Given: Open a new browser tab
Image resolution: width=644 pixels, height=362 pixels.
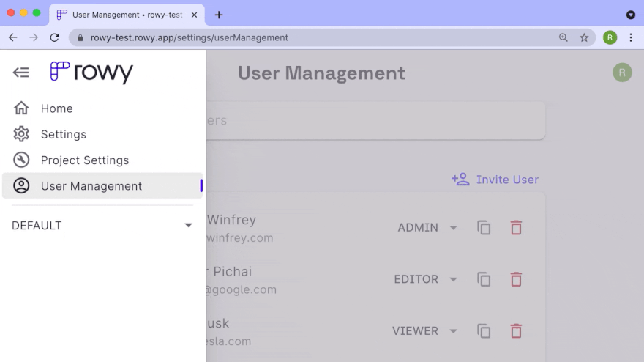Looking at the screenshot, I should 219,15.
